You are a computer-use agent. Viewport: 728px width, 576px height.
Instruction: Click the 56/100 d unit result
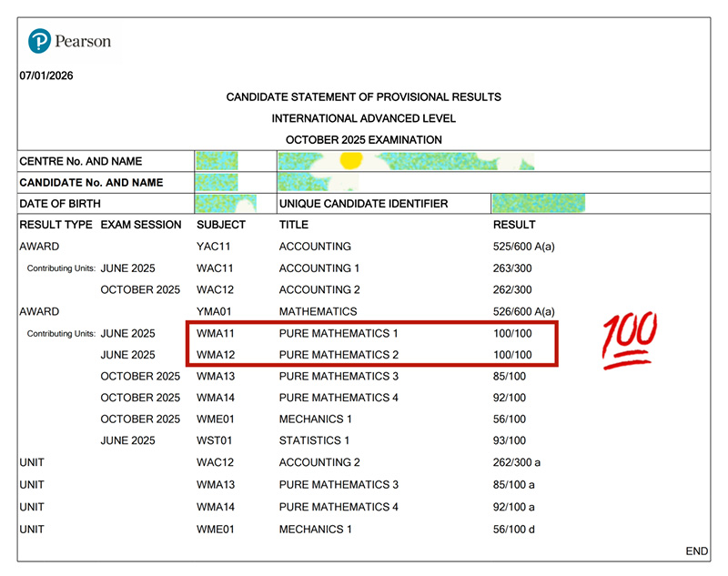coord(514,529)
